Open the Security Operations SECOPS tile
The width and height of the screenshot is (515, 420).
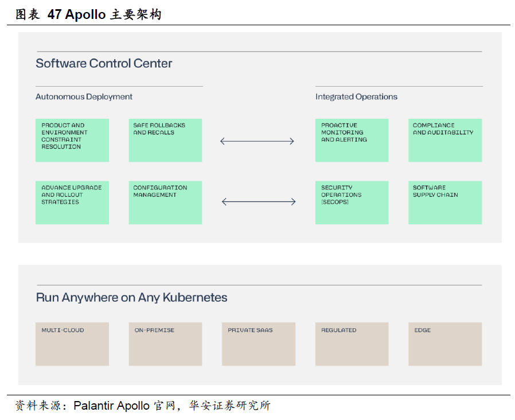352,203
